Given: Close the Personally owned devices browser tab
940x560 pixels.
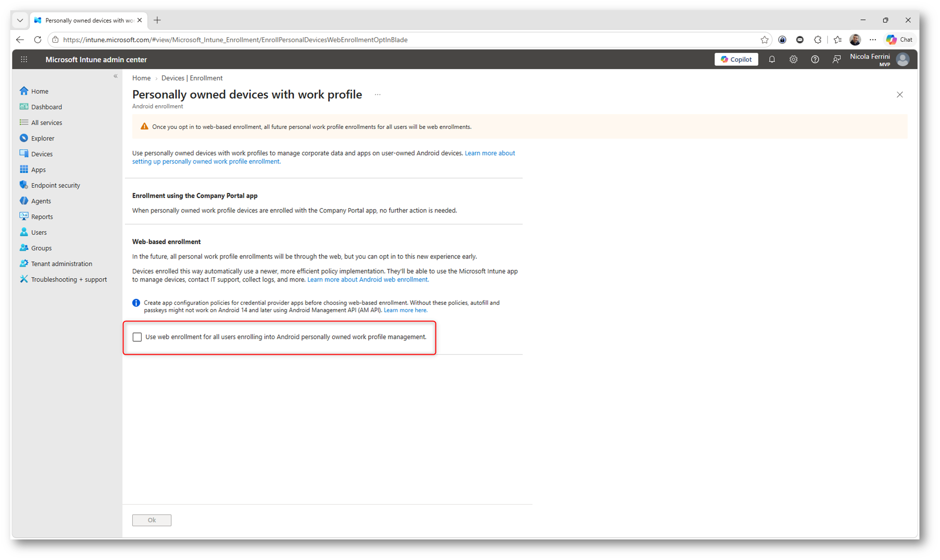Looking at the screenshot, I should coord(140,20).
